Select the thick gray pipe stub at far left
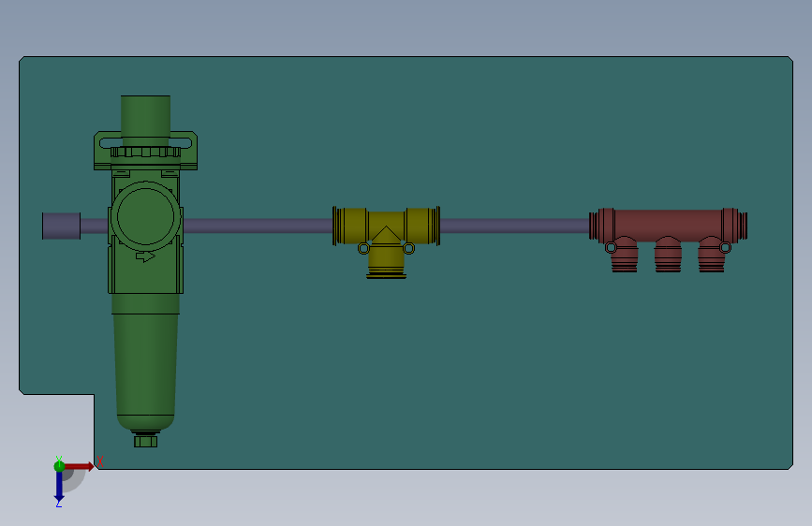 click(x=61, y=226)
